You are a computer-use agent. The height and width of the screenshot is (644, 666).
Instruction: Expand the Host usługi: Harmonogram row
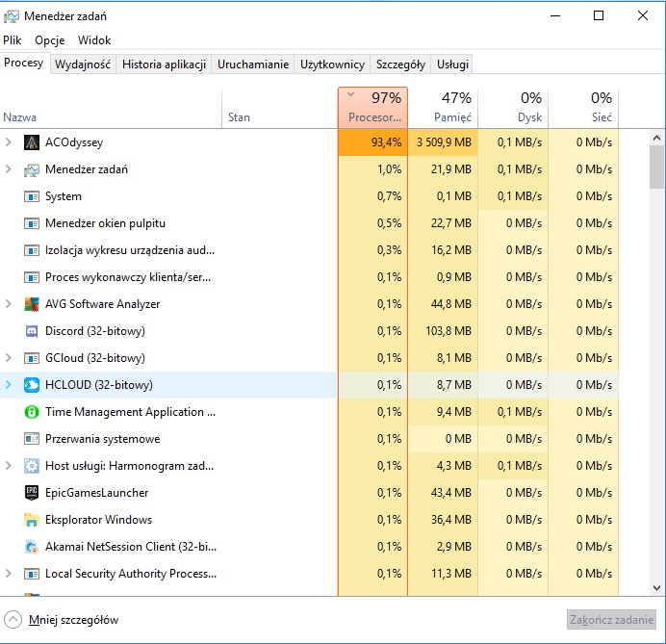tap(8, 466)
